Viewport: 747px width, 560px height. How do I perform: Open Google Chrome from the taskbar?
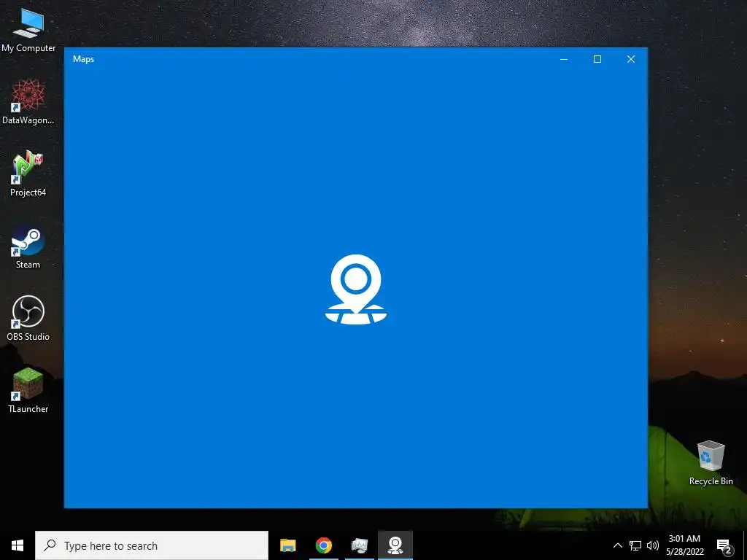(323, 545)
